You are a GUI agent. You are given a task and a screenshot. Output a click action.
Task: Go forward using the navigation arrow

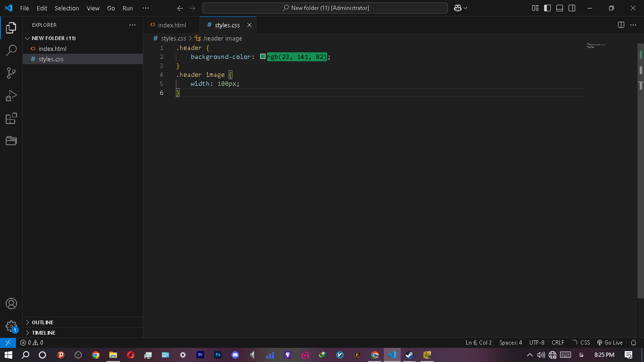tap(192, 8)
